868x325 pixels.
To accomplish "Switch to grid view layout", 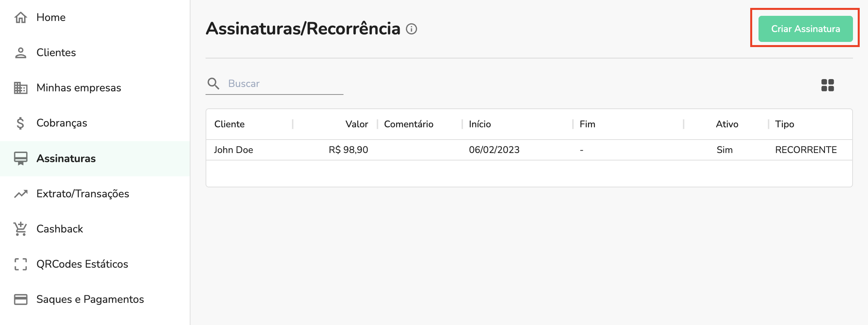I will point(827,85).
